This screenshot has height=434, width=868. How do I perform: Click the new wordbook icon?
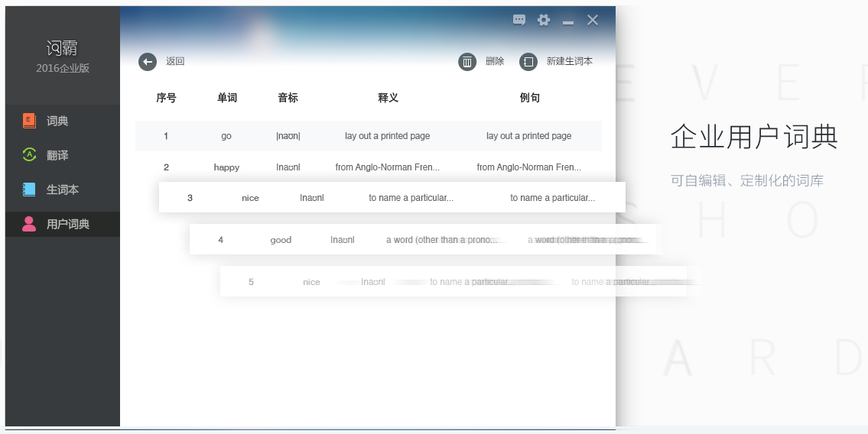528,62
